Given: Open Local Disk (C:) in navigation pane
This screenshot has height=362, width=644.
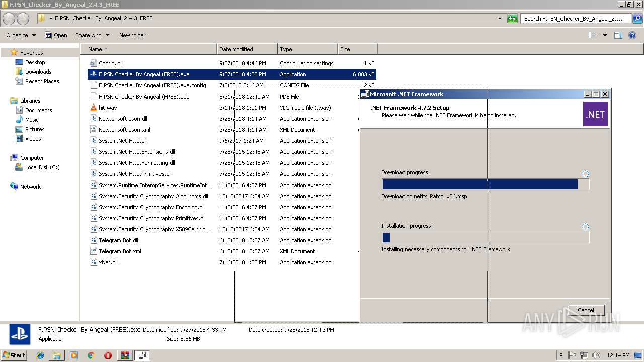Looking at the screenshot, I should click(42, 167).
